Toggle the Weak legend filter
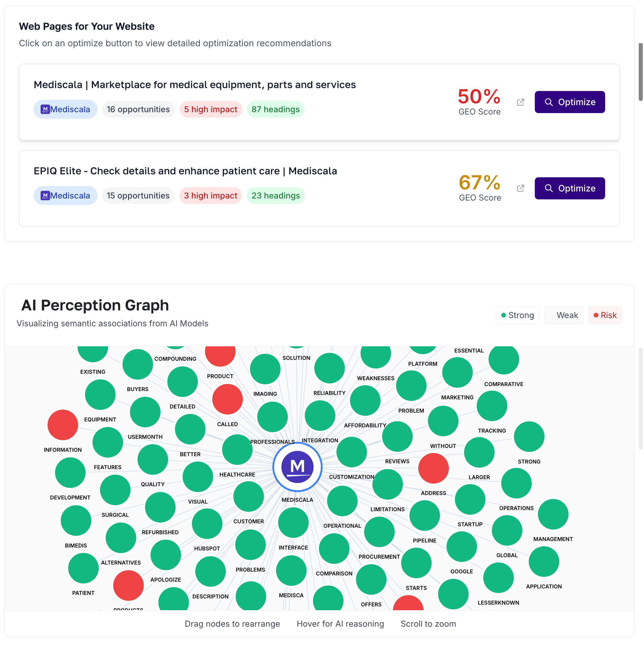The width and height of the screenshot is (644, 647). 564,315
